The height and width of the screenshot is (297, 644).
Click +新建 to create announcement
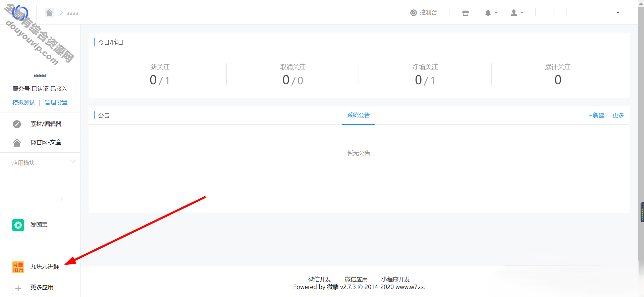click(x=597, y=115)
